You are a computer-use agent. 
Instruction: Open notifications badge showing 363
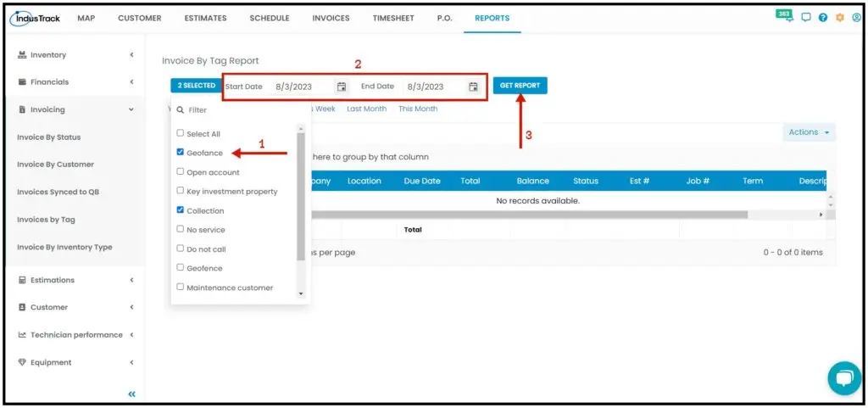[784, 16]
